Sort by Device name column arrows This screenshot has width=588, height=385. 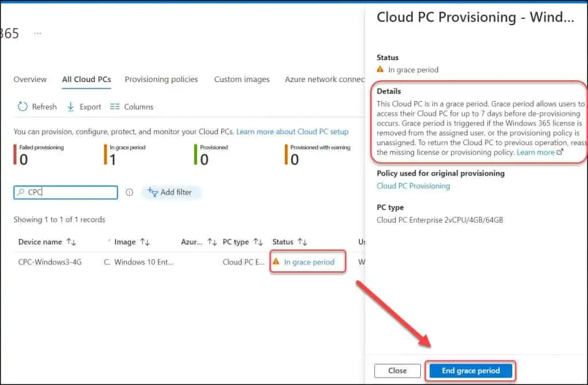(x=71, y=242)
